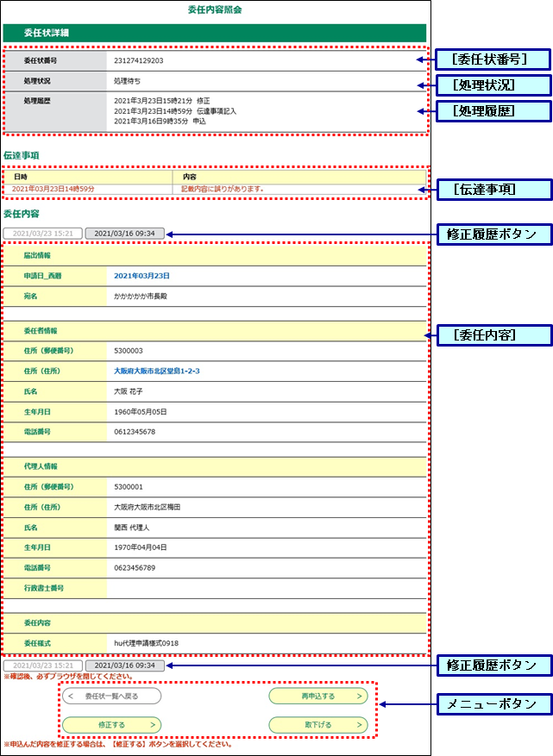This screenshot has width=553, height=756.
Task: Click the red date 2021年03月23日14時59分 in 伝達事項
Action: 53,189
